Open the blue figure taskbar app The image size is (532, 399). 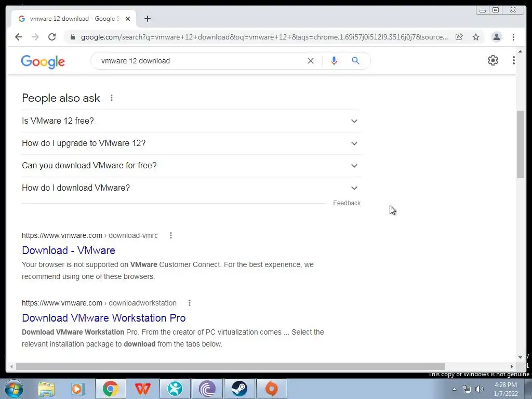click(x=175, y=389)
